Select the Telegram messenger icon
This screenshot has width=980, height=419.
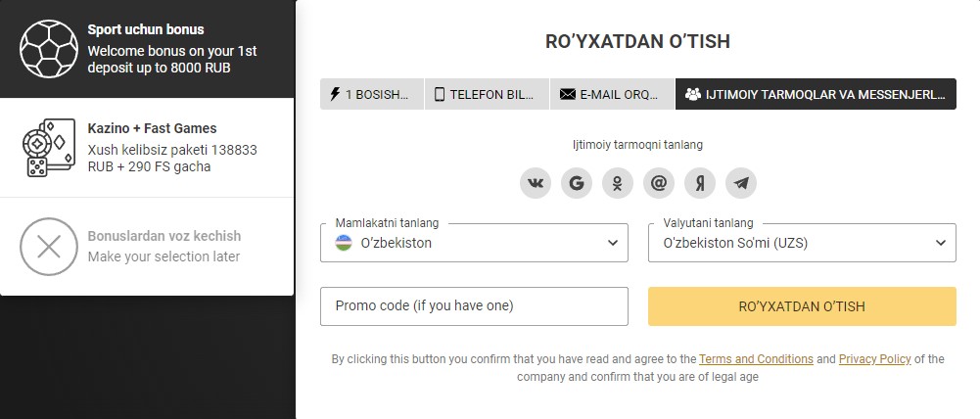pyautogui.click(x=741, y=183)
